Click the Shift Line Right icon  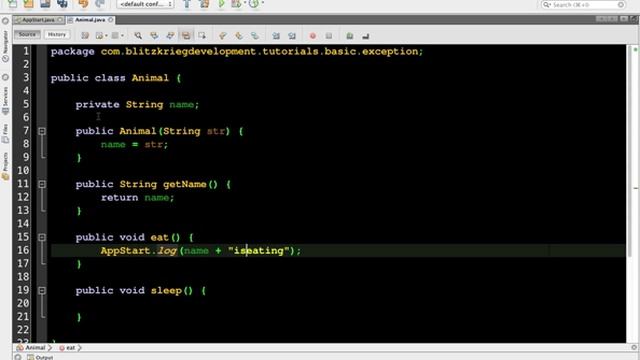[x=292, y=36]
